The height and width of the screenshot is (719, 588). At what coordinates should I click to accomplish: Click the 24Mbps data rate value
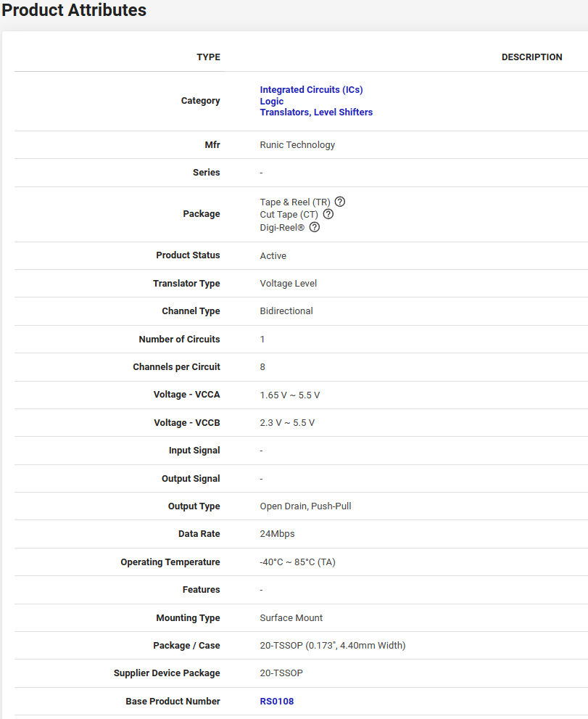tap(277, 534)
